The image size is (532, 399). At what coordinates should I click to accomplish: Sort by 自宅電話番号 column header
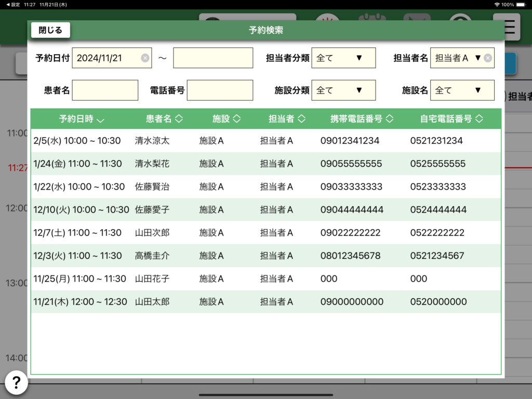[x=451, y=119]
